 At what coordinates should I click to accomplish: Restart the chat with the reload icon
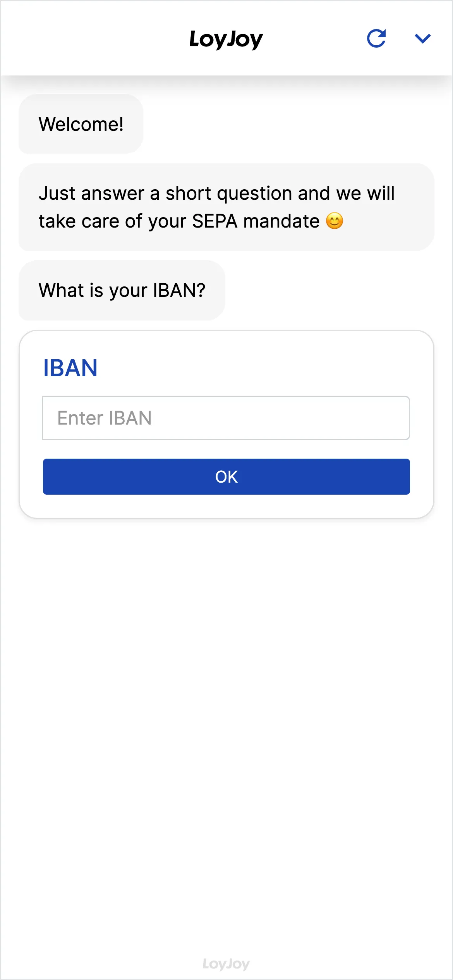(376, 38)
